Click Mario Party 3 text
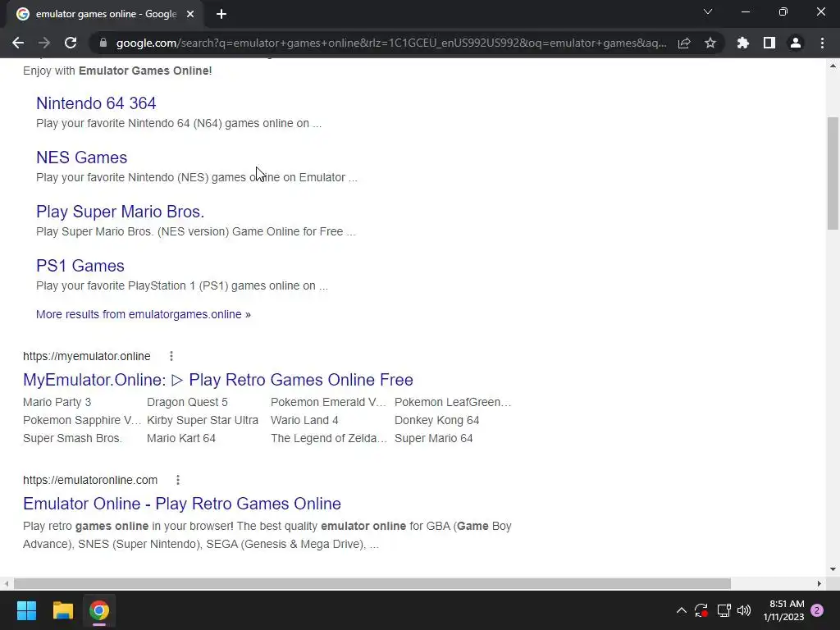840x630 pixels. click(x=57, y=402)
